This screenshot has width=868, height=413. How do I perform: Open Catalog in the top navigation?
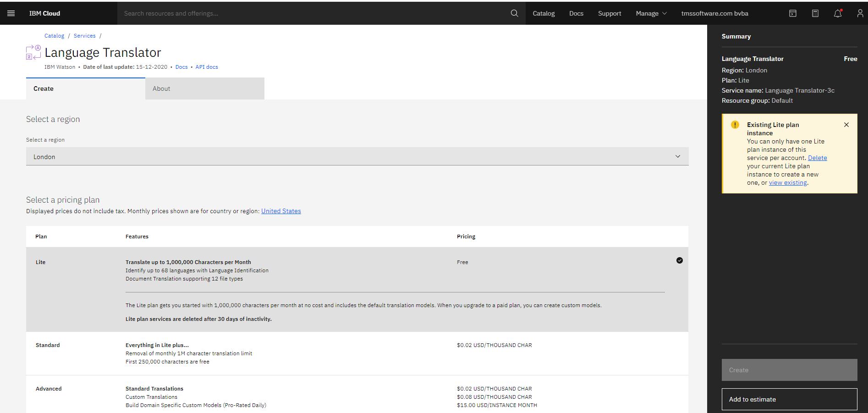[x=544, y=13]
